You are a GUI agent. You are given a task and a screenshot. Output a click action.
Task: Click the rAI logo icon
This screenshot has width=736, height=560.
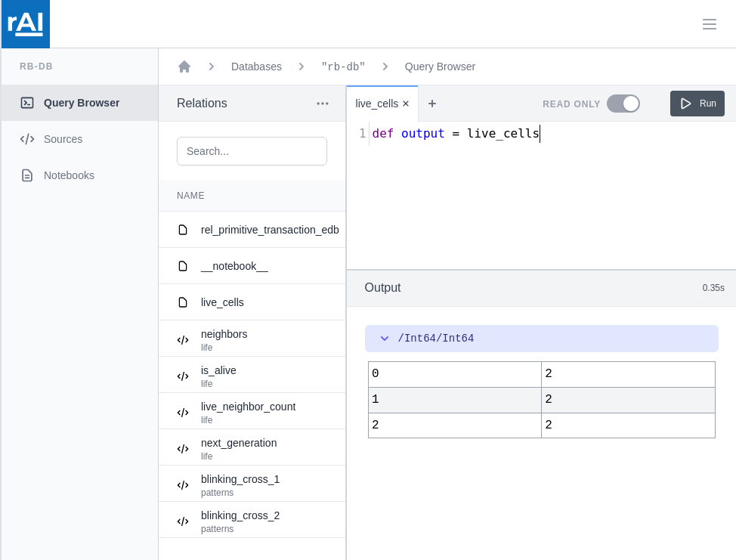point(25,24)
